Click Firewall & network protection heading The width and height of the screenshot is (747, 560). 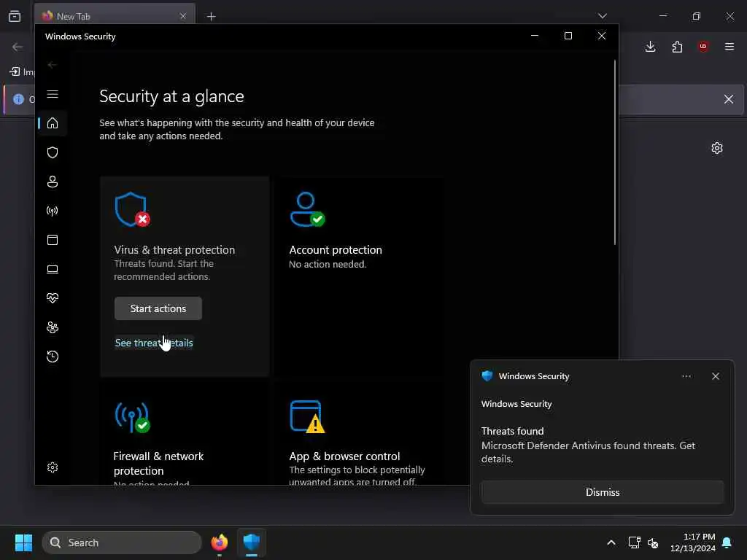(158, 463)
